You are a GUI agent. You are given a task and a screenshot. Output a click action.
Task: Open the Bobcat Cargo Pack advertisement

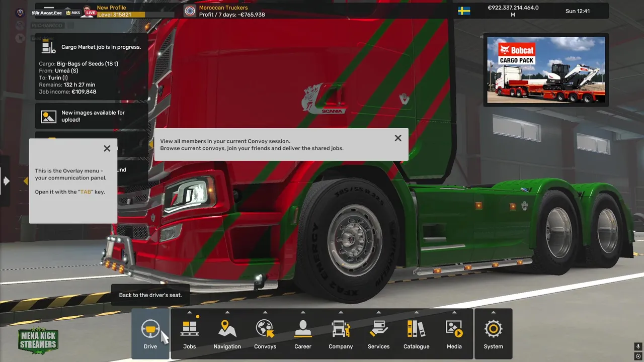tap(546, 70)
